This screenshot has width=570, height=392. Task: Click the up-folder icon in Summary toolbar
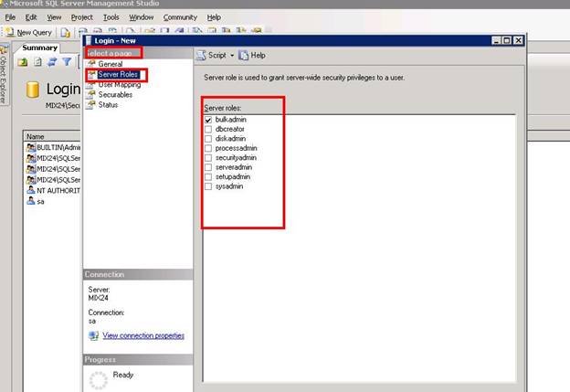tap(23, 62)
